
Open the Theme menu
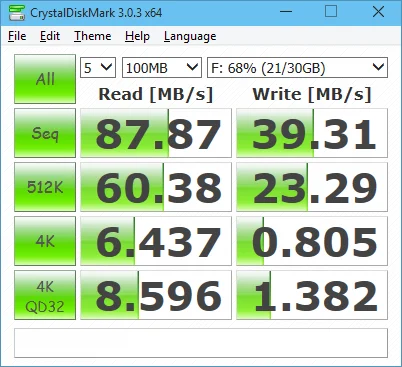[x=93, y=36]
